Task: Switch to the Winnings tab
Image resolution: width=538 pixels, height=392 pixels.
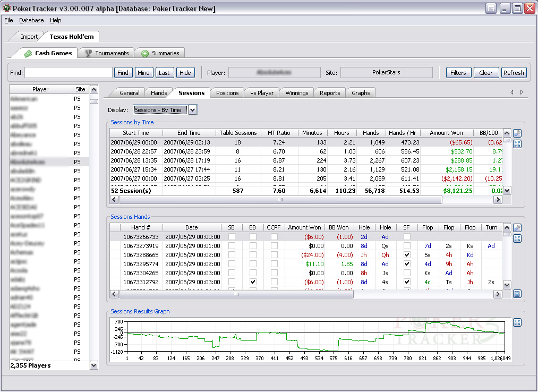Action: coord(296,93)
